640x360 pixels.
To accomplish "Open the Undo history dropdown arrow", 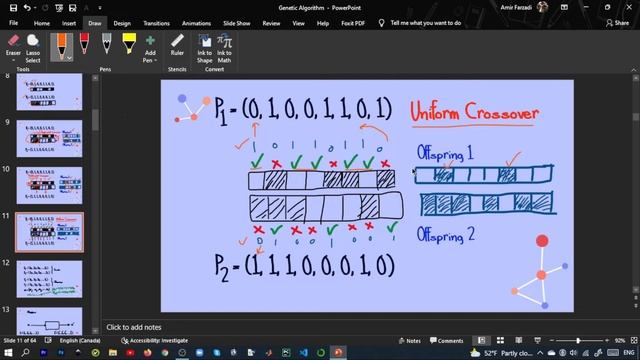I will coord(35,8).
